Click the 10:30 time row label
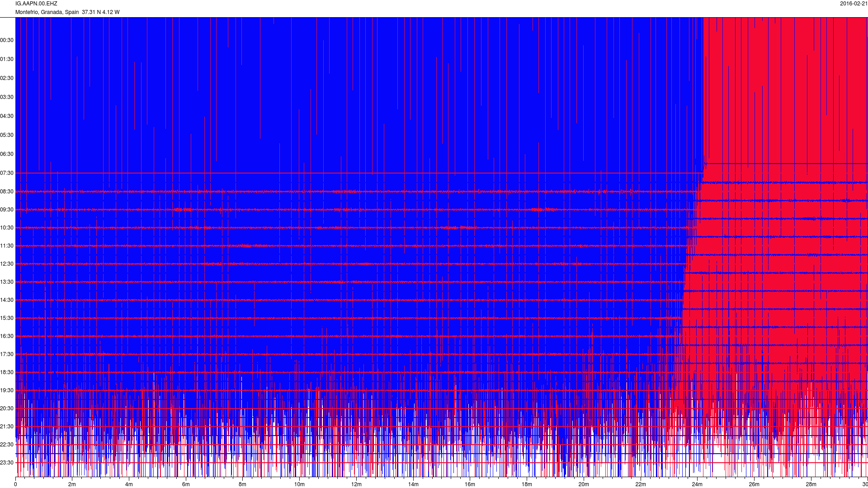This screenshot has width=868, height=488. (x=7, y=228)
